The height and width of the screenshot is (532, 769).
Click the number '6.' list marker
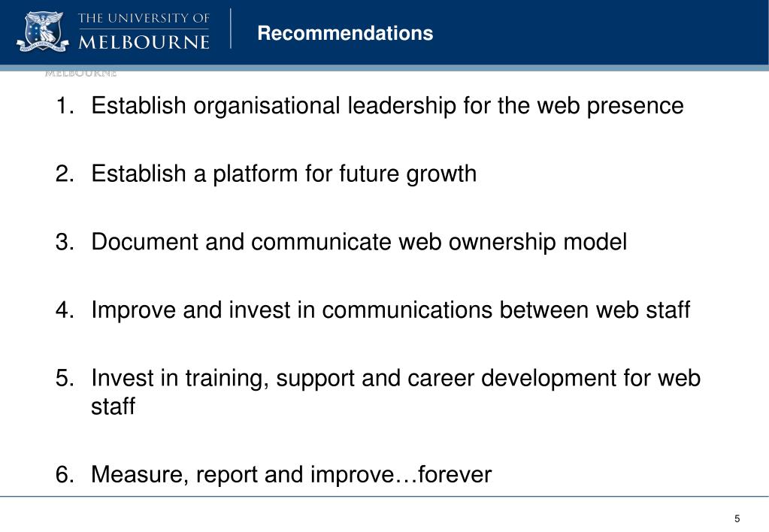(x=65, y=475)
